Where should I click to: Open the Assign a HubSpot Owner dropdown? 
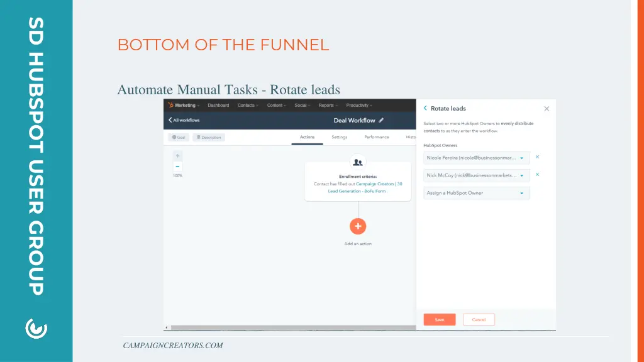[x=477, y=194]
